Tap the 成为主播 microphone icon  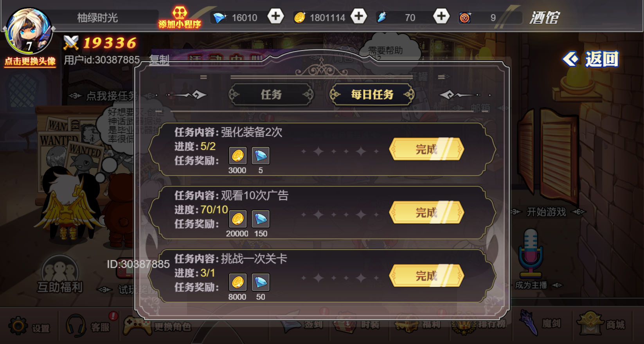point(531,254)
